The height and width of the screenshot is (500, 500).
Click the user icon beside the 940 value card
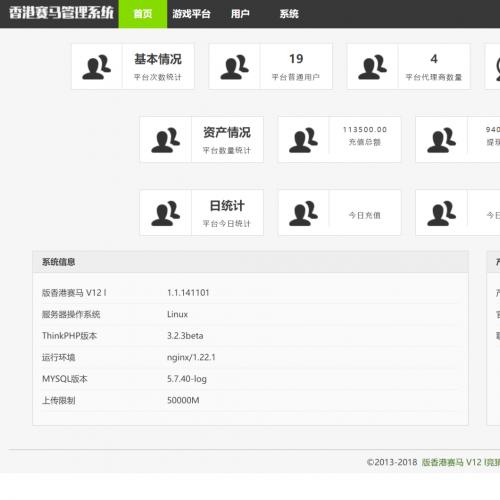coord(441,140)
